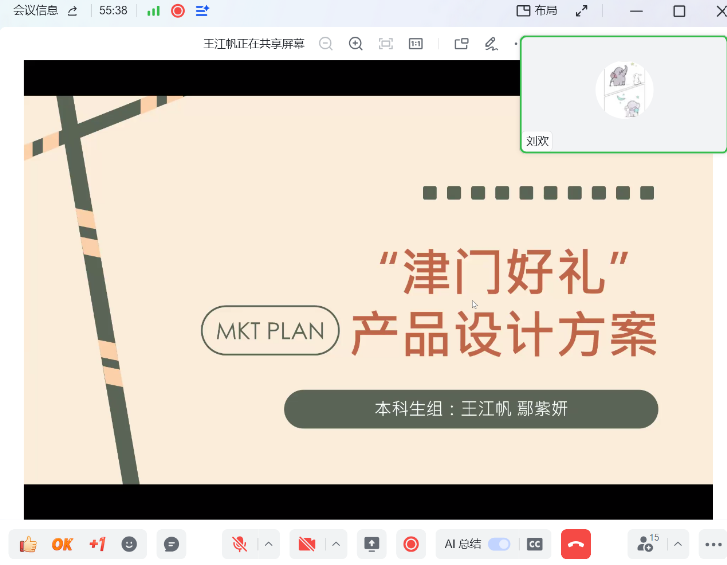Zoom in on the shared screen
Screen dimensions: 727x565
(356, 44)
